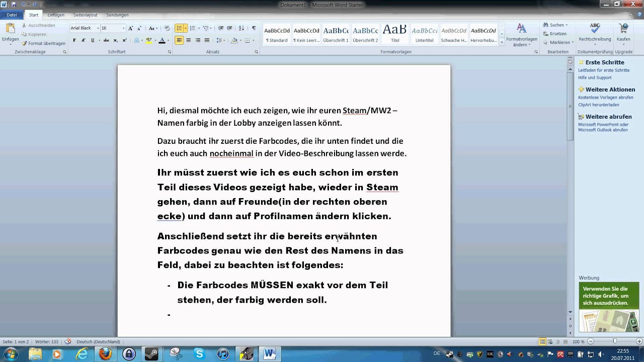Click the ClipArt herunterladen link

[598, 105]
